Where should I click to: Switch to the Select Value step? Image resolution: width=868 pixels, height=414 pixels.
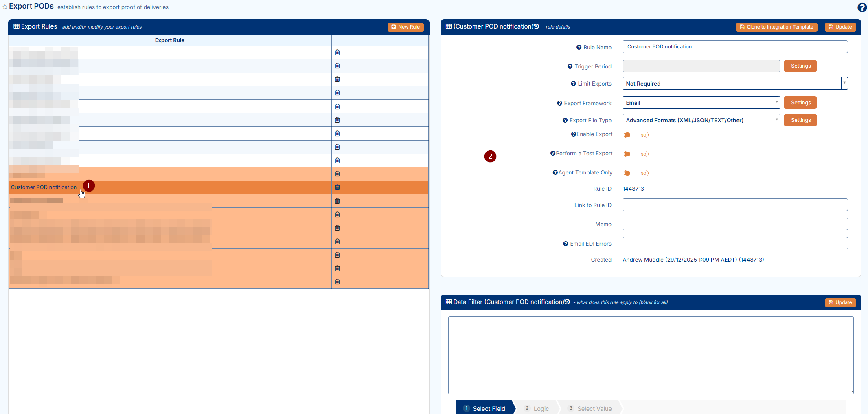[x=590, y=408]
